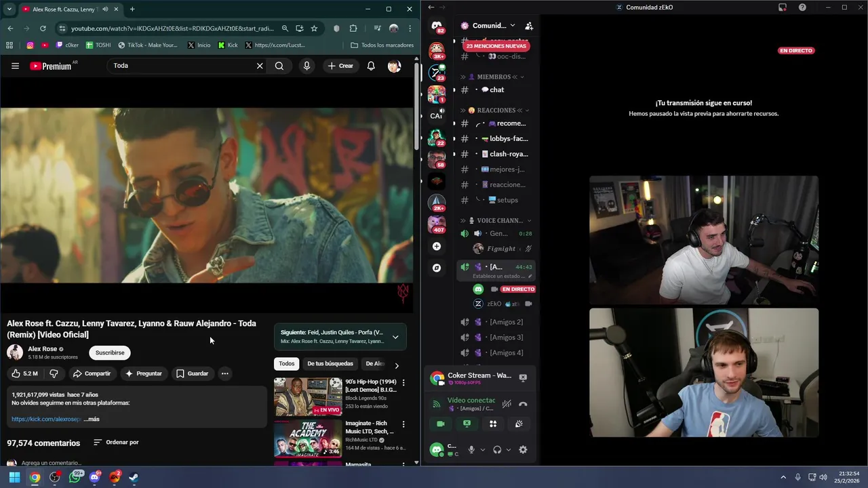Toggle Discord noise suppression icon

[x=507, y=404]
